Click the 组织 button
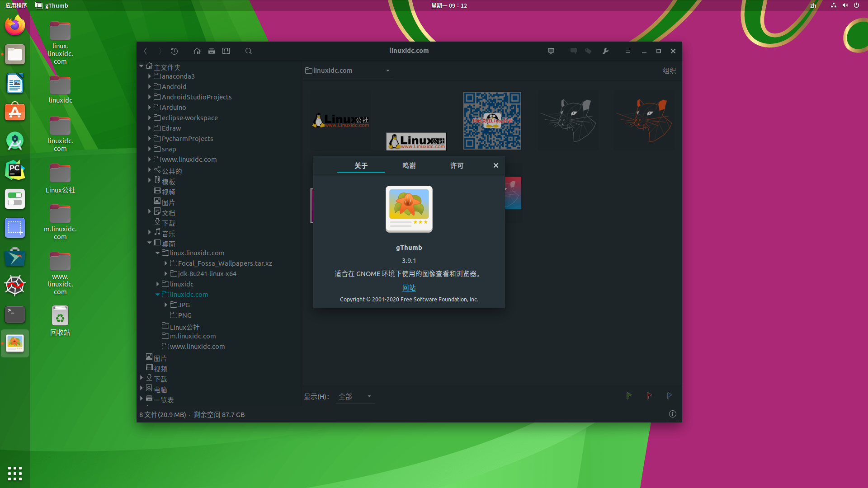 (669, 70)
